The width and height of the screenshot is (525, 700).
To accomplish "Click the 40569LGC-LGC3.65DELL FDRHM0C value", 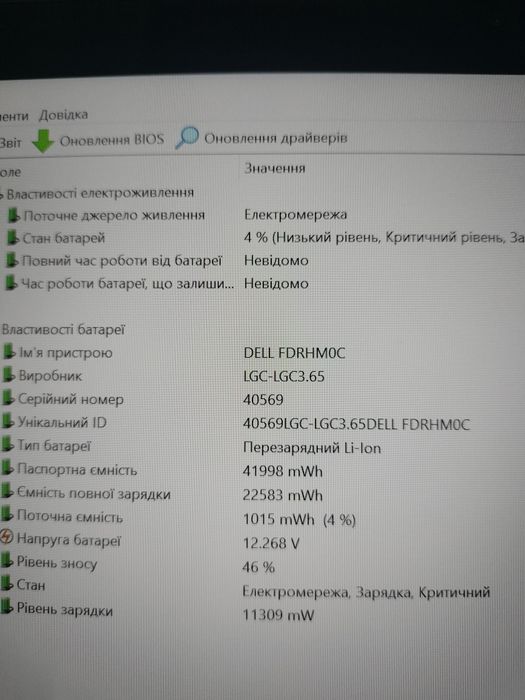I will [x=356, y=424].
